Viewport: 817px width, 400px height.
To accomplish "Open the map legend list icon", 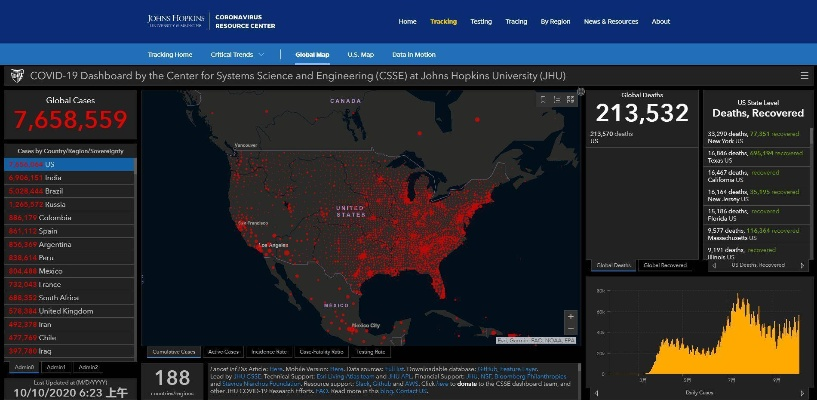I will [x=556, y=99].
